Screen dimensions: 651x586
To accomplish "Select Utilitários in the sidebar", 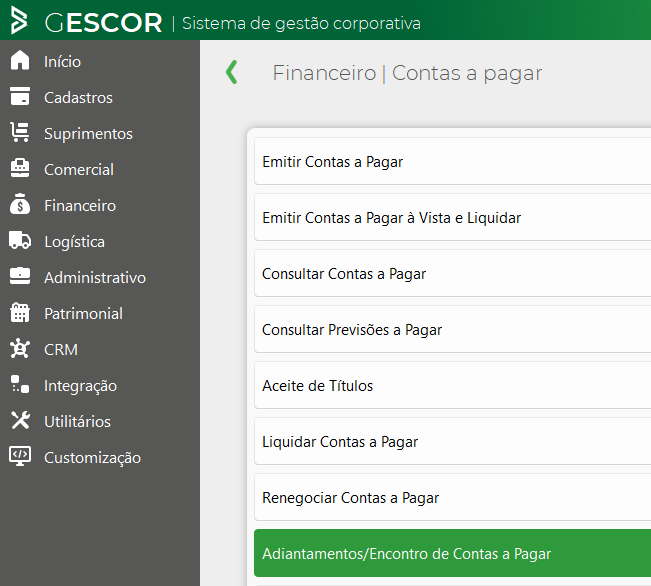I will coord(77,421).
